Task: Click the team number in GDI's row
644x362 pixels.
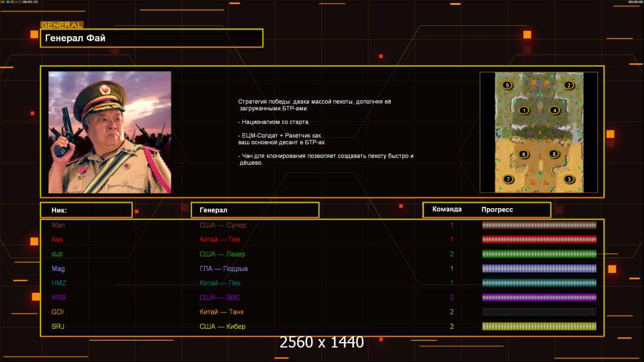Action: tap(451, 312)
